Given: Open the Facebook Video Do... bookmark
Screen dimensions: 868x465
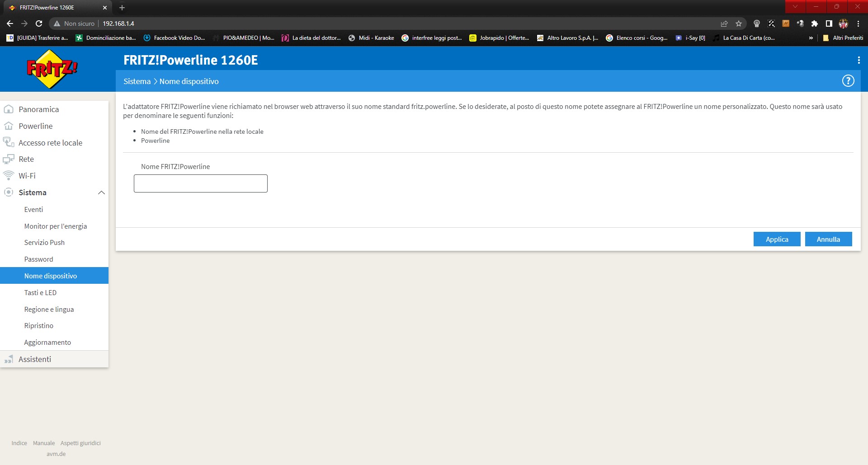Looking at the screenshot, I should tap(175, 38).
